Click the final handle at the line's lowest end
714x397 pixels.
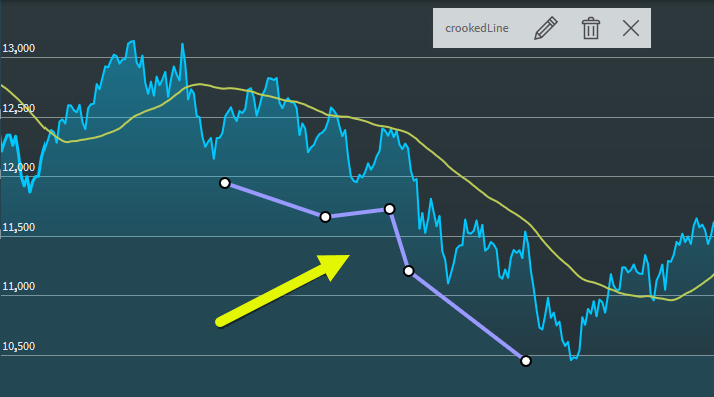pos(525,361)
